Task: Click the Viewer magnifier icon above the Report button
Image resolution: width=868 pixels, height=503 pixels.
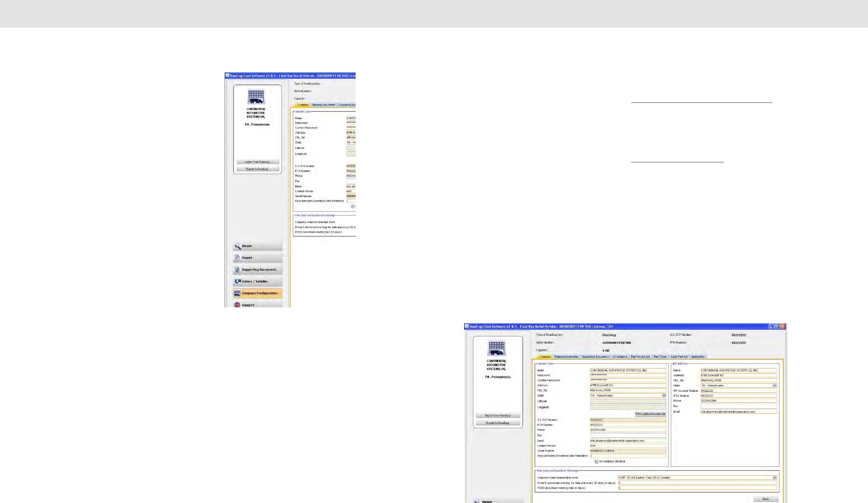Action: pos(237,246)
